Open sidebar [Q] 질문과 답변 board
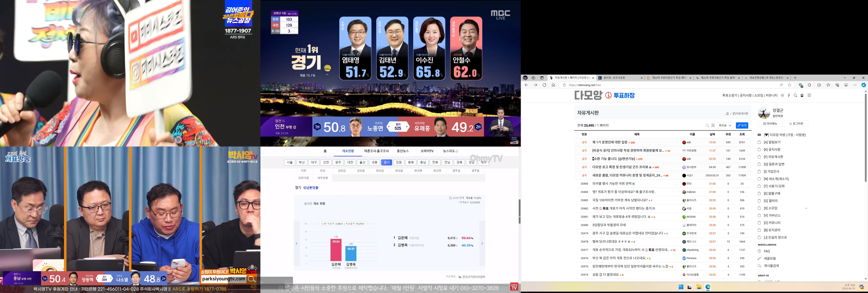 (x=774, y=164)
